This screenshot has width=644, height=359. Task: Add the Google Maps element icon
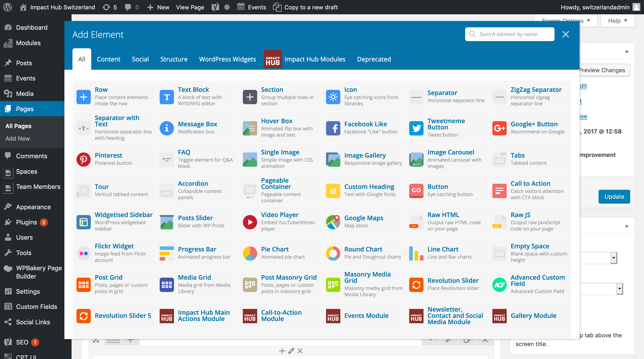point(333,222)
